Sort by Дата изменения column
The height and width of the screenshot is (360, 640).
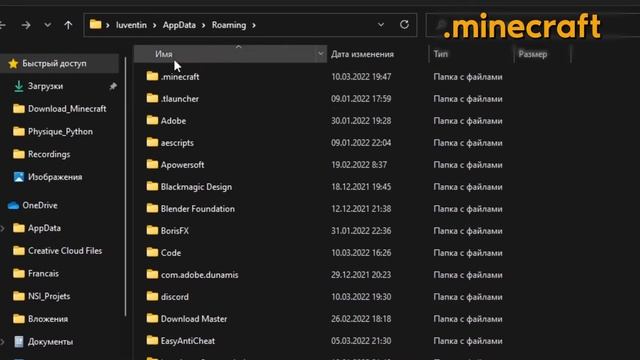(x=362, y=54)
